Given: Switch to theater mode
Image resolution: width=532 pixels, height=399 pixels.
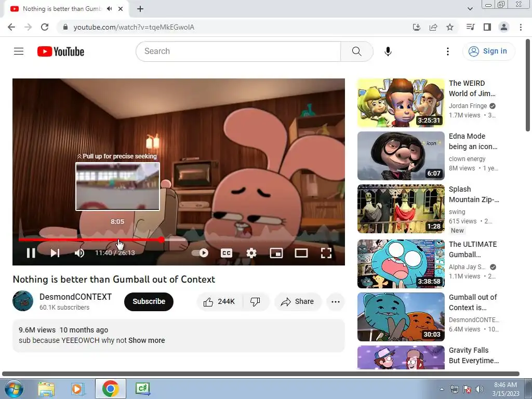Looking at the screenshot, I should tap(301, 253).
